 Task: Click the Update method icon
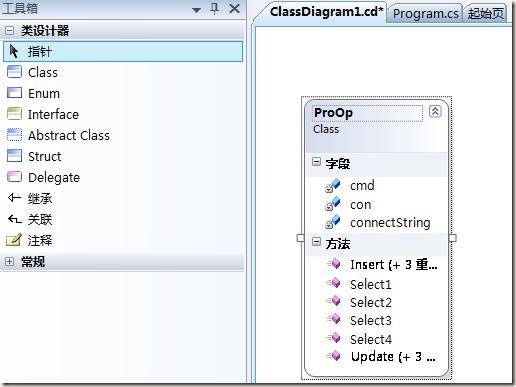[333, 356]
